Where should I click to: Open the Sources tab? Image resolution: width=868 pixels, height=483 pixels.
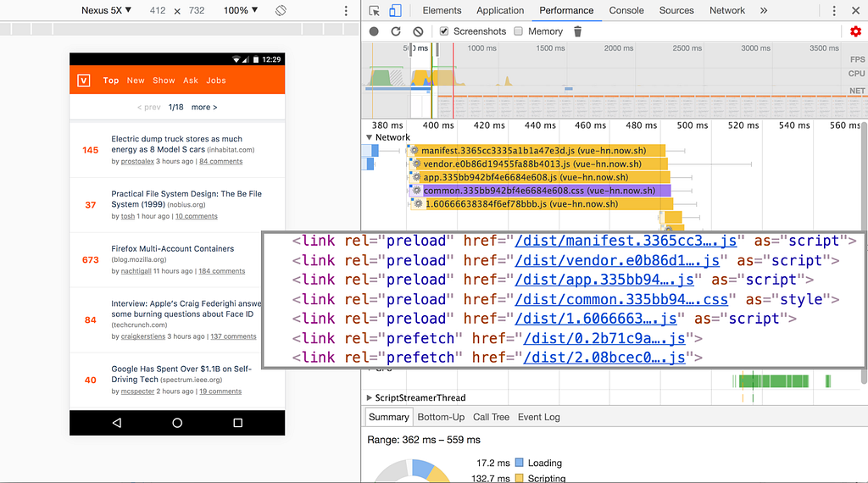pyautogui.click(x=676, y=10)
